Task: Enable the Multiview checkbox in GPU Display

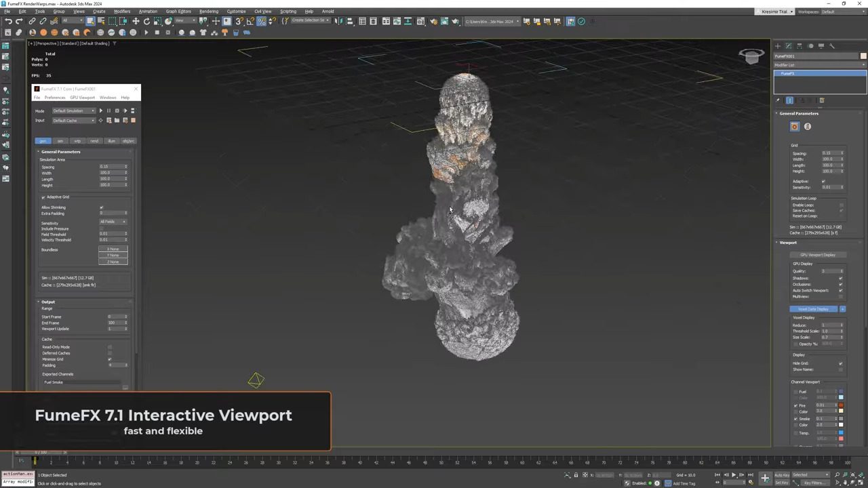Action: [x=841, y=297]
